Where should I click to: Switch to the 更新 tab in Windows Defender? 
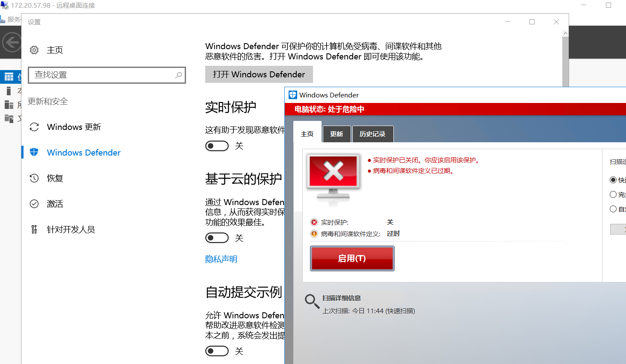337,134
